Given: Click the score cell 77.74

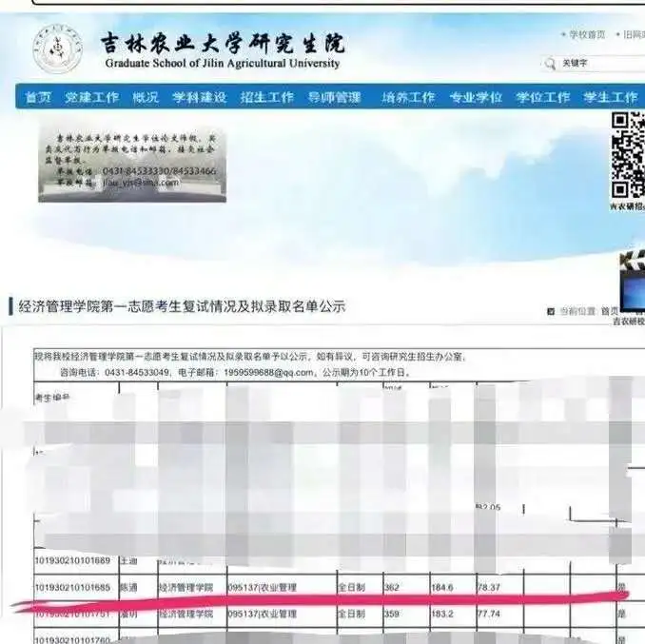Looking at the screenshot, I should click(489, 614).
